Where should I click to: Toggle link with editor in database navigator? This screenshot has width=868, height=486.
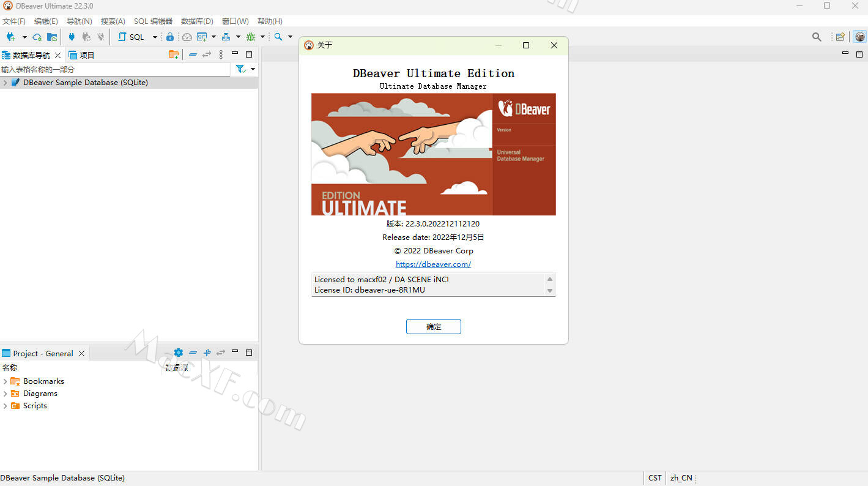coord(207,54)
